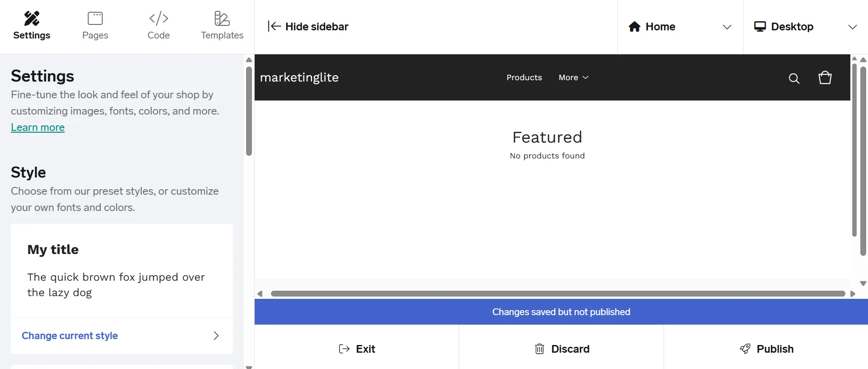Screen dimensions: 868x369
Task: Click the preview horizontal scrollbar
Action: click(557, 294)
